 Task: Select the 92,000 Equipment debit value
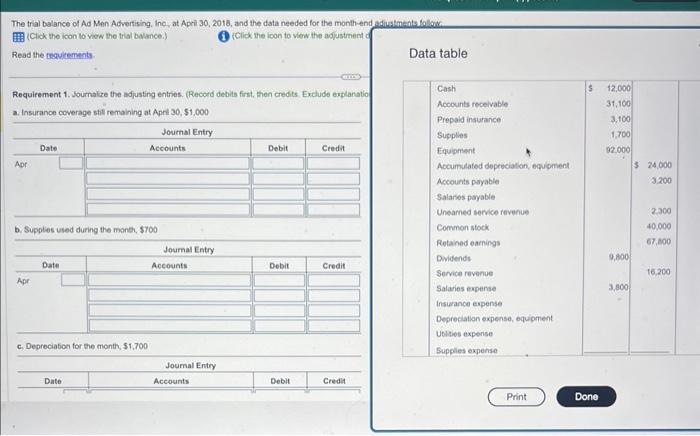(x=618, y=150)
